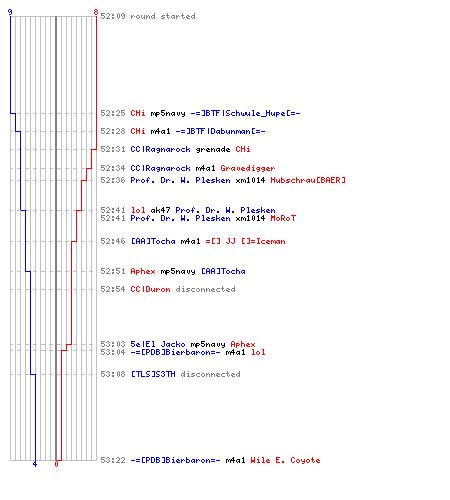450x500 pixels.
Task: Click =[] JJ []=Iceman victim name
Action: point(245,241)
